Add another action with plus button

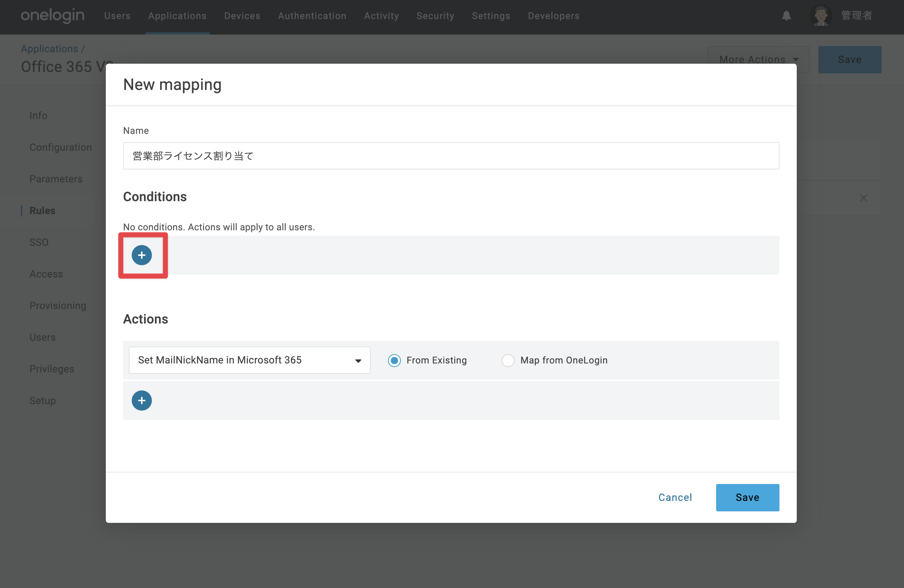point(142,401)
